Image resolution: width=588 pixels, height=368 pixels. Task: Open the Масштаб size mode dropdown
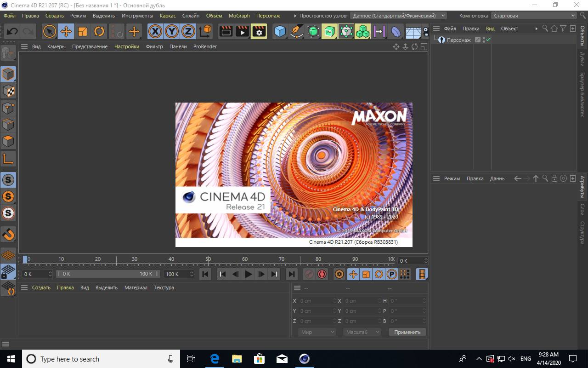[x=362, y=332]
